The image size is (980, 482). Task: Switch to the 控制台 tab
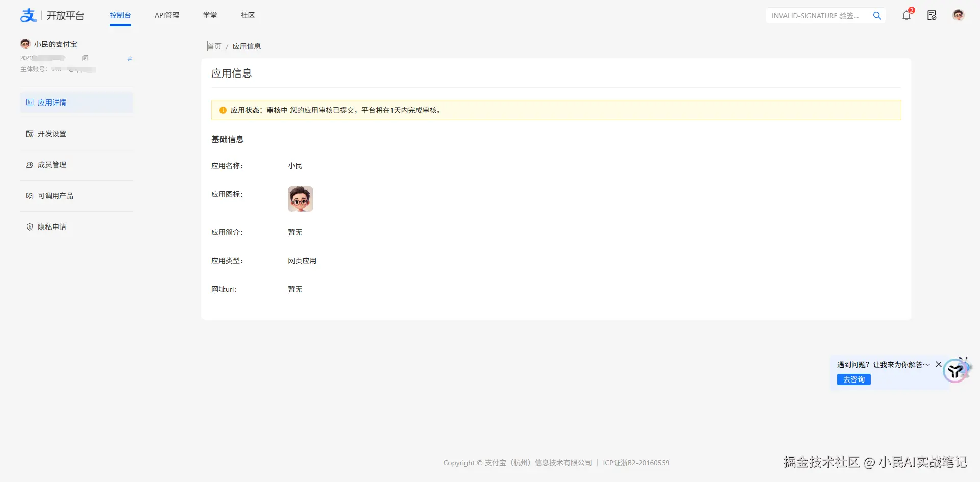(120, 15)
